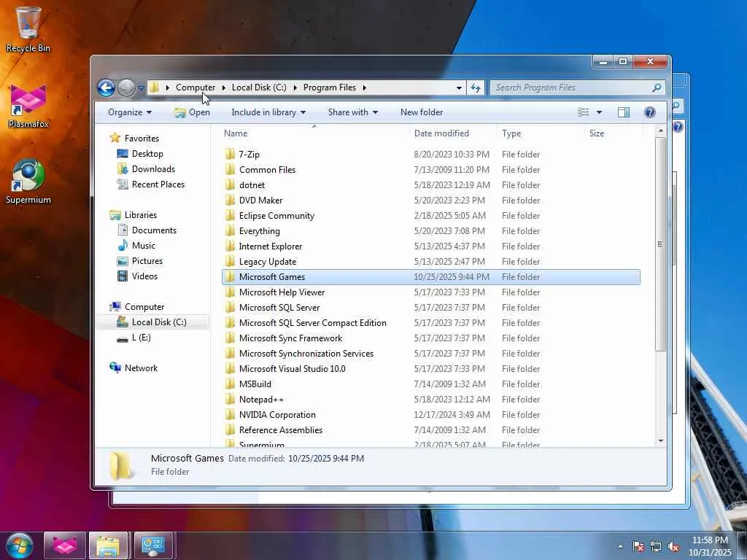Go back with the blue Back arrow
This screenshot has width=747, height=560.
click(106, 87)
